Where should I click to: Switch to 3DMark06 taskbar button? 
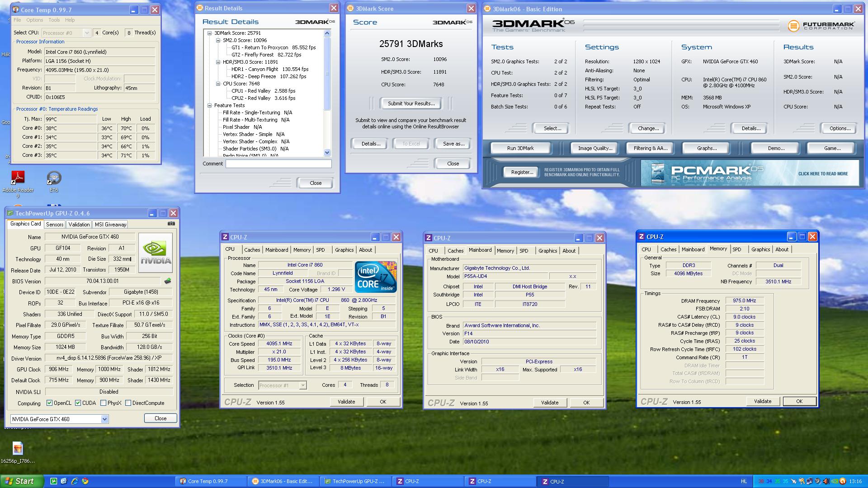coord(283,481)
